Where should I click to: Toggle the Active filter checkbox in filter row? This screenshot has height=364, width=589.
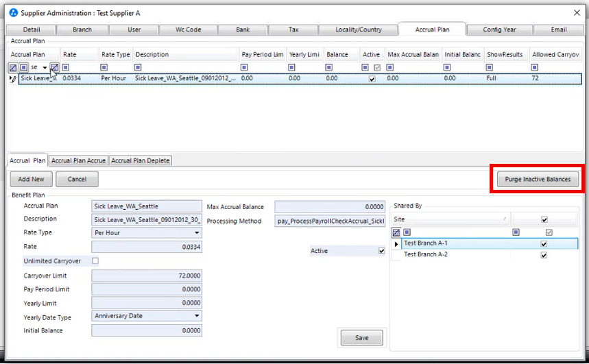tap(377, 68)
